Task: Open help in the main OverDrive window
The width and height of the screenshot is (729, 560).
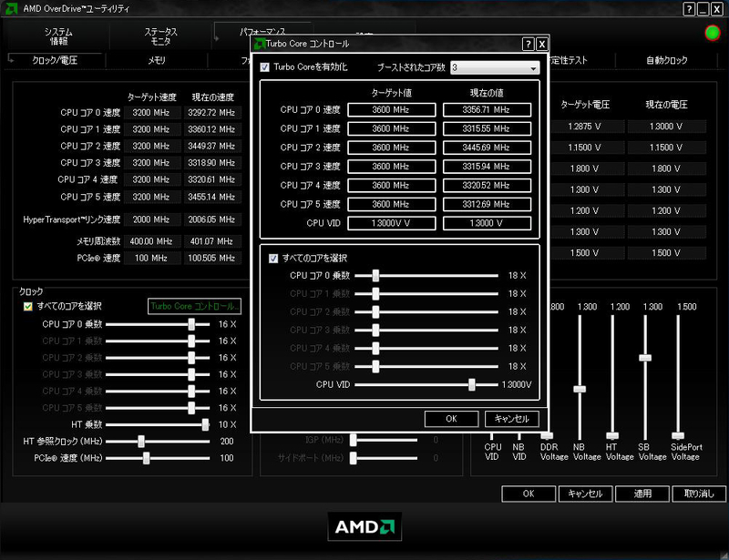Action: (689, 9)
